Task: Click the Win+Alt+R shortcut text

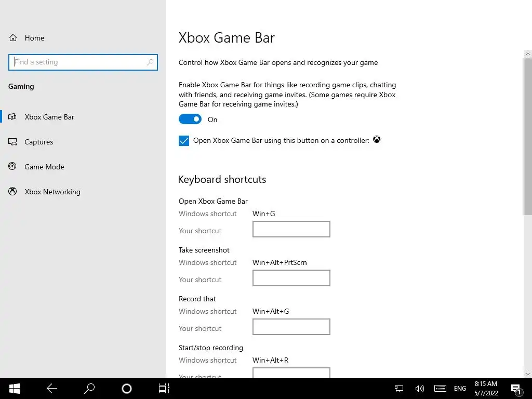Action: pos(270,361)
